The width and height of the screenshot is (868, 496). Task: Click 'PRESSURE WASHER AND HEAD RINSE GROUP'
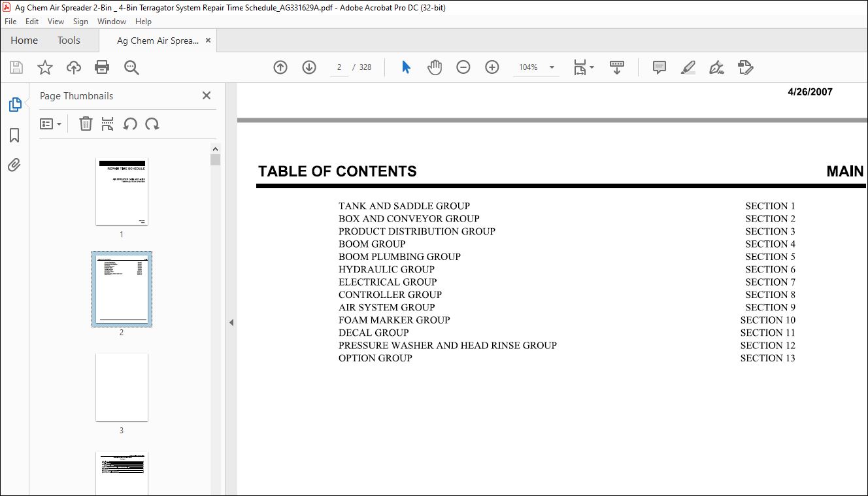[448, 345]
